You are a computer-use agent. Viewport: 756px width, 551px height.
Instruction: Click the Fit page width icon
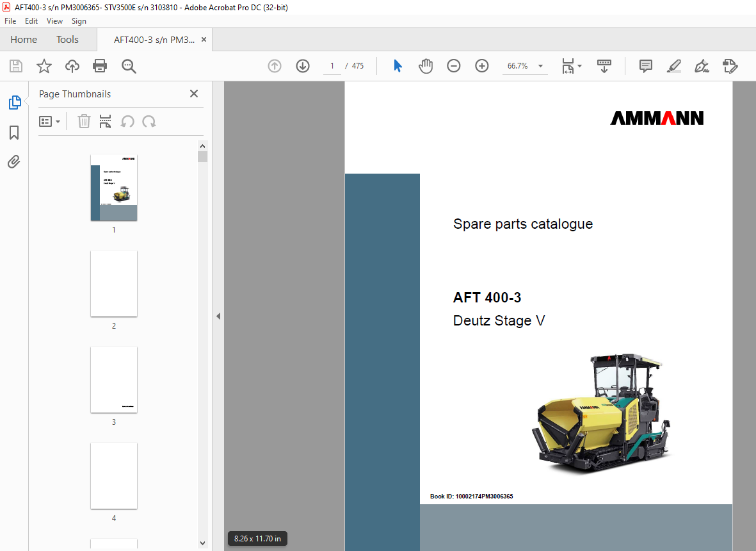tap(568, 66)
